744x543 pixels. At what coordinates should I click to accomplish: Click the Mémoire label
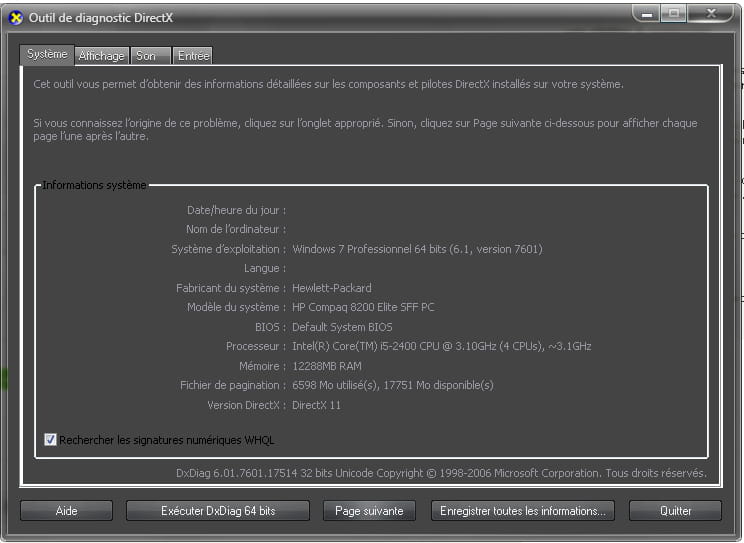click(262, 366)
